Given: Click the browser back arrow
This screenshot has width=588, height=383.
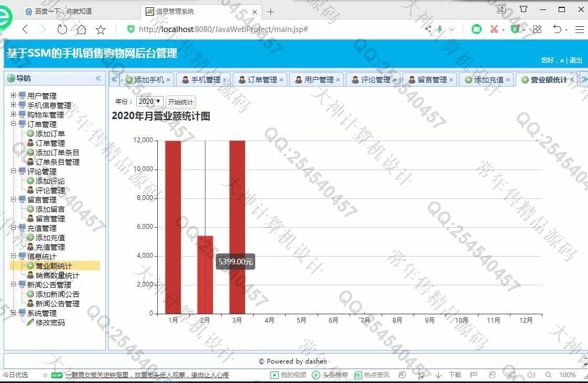Looking at the screenshot, I should [25, 29].
